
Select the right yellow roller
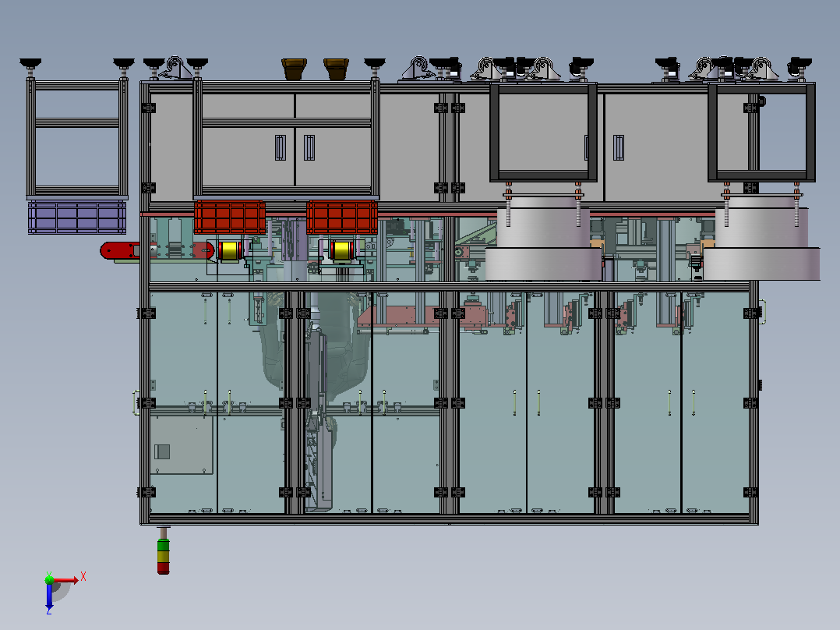tap(342, 250)
